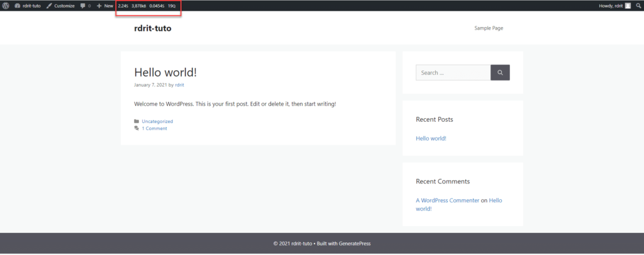Open the Uncategorized category link

157,121
